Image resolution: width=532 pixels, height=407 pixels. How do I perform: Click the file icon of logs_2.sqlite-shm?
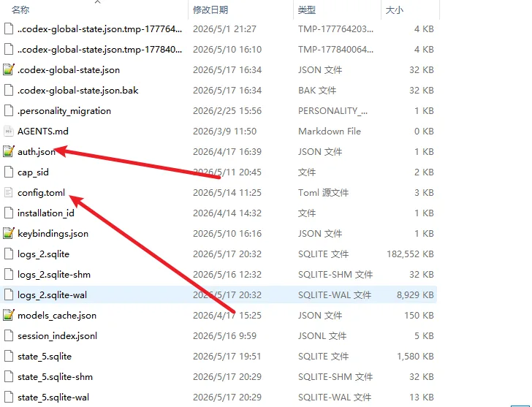click(9, 274)
